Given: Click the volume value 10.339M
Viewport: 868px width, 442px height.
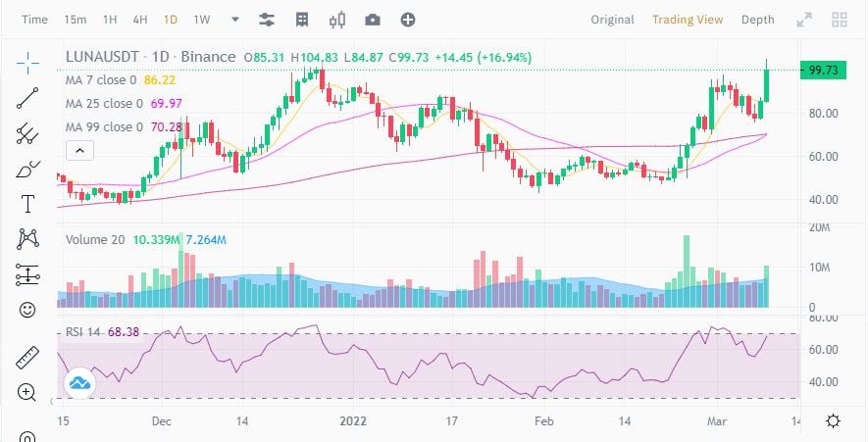Looking at the screenshot, I should click(157, 239).
